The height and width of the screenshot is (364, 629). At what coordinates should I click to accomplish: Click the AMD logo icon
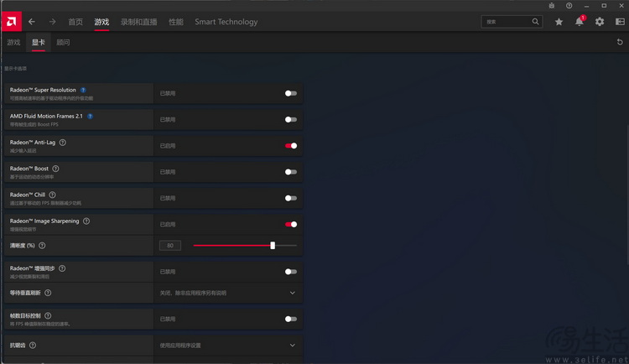tap(11, 22)
